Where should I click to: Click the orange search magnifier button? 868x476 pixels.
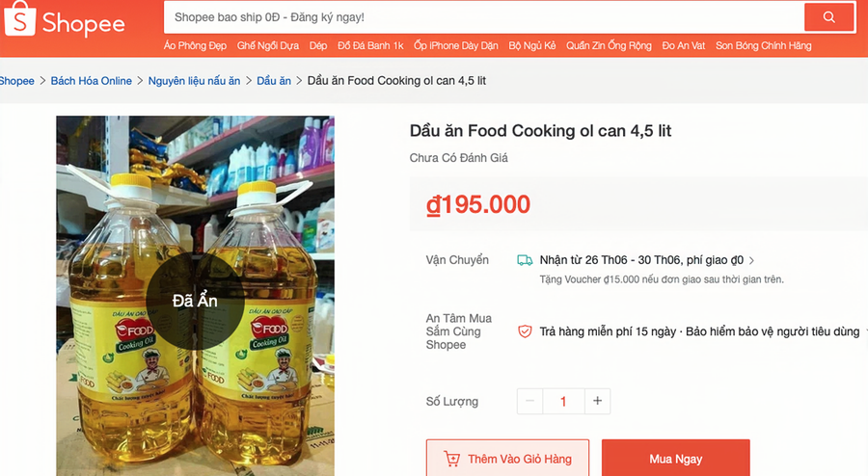coord(828,17)
